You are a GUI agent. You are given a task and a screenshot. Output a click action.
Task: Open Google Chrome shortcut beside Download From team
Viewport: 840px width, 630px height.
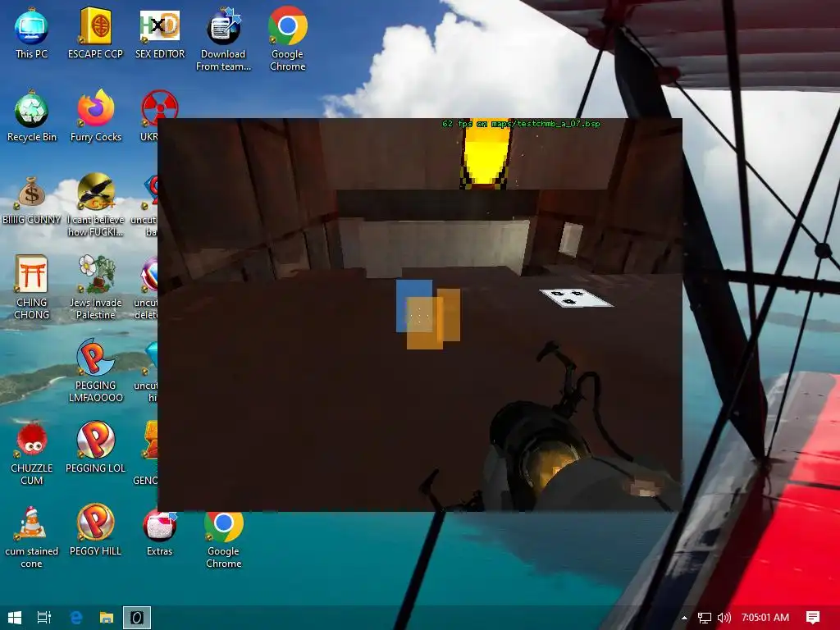coord(288,39)
